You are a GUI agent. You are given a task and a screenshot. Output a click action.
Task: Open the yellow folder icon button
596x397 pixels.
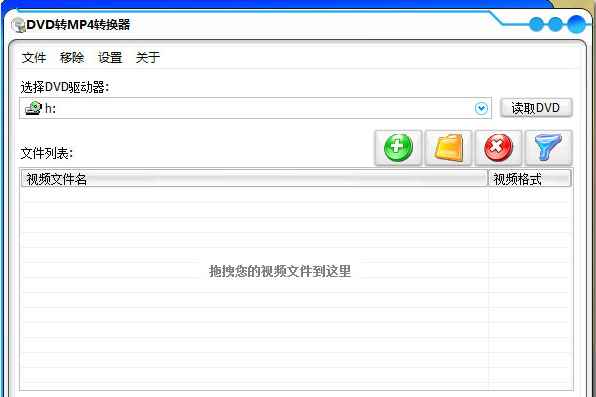[449, 148]
